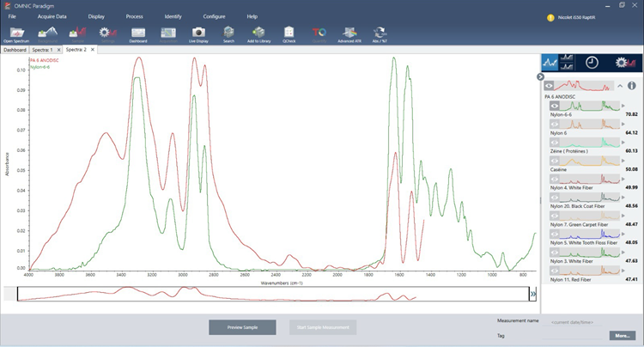Click the Open Spectrum toolbar icon
This screenshot has height=347, width=644.
click(x=16, y=33)
